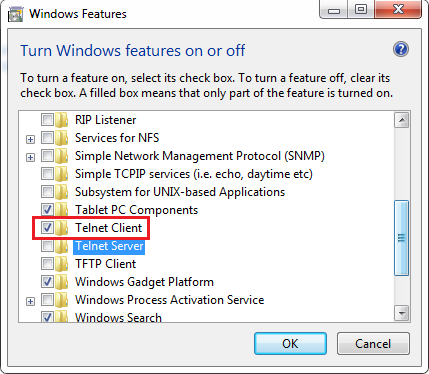
Task: Click the folder icon beside Telnet Server
Action: pyautogui.click(x=62, y=246)
